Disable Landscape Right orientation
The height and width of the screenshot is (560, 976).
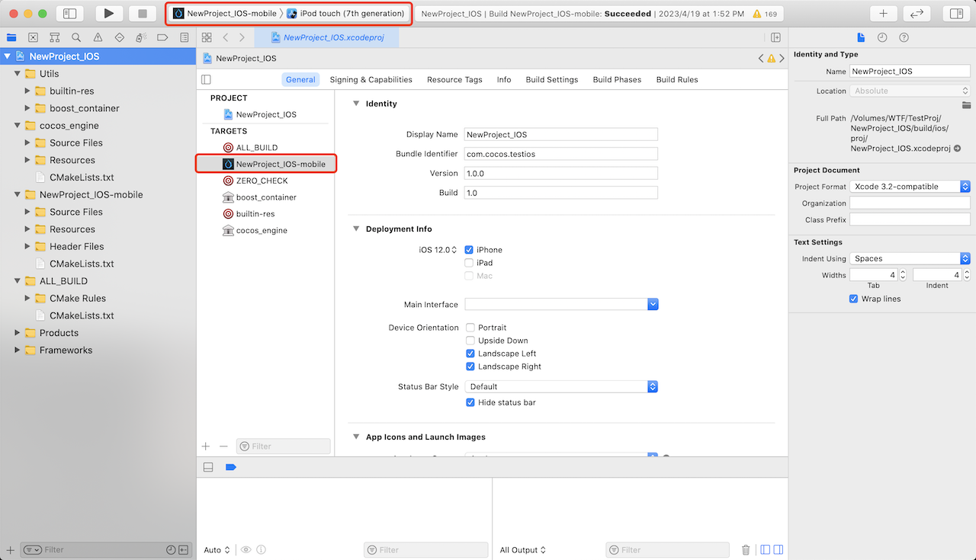pos(470,366)
